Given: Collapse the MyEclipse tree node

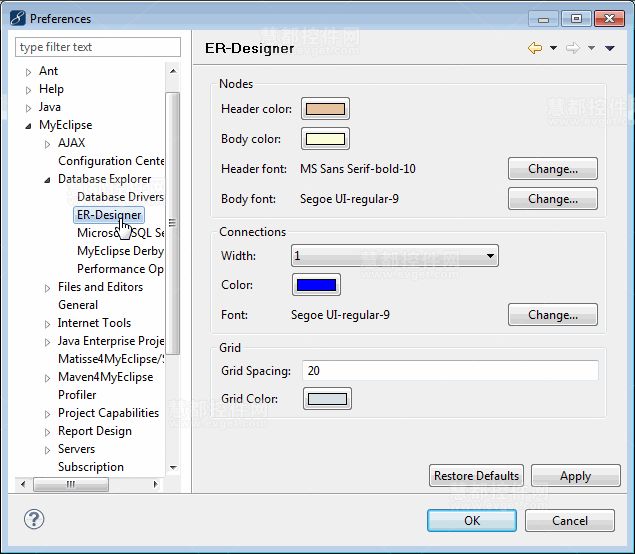Looking at the screenshot, I should (x=29, y=126).
